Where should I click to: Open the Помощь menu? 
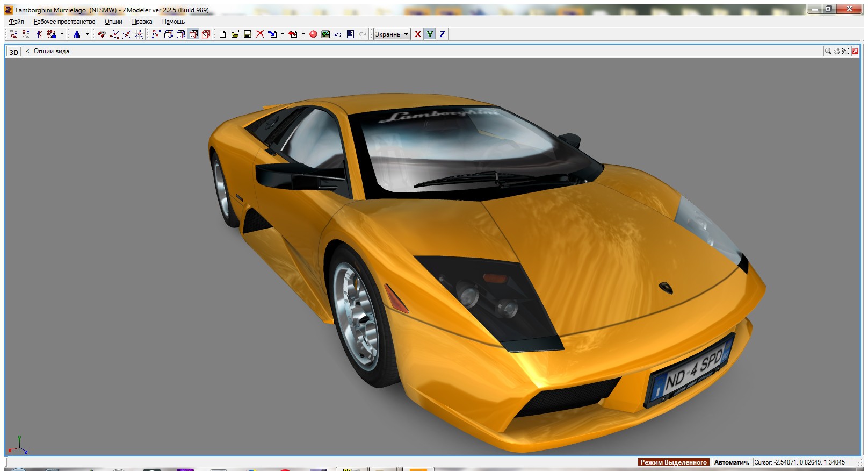click(173, 22)
